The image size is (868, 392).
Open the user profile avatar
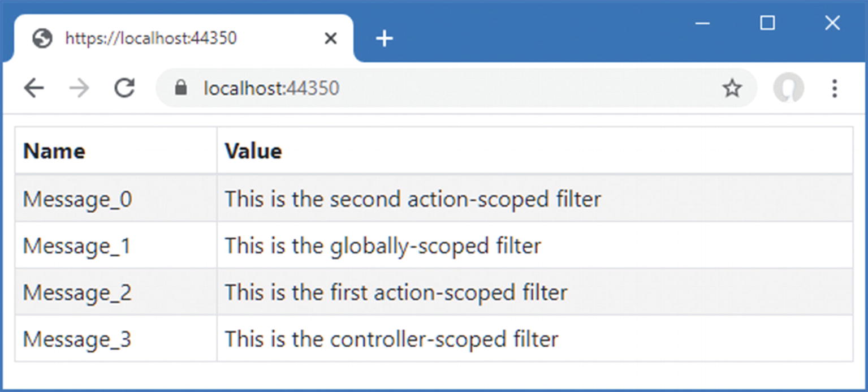pyautogui.click(x=788, y=88)
